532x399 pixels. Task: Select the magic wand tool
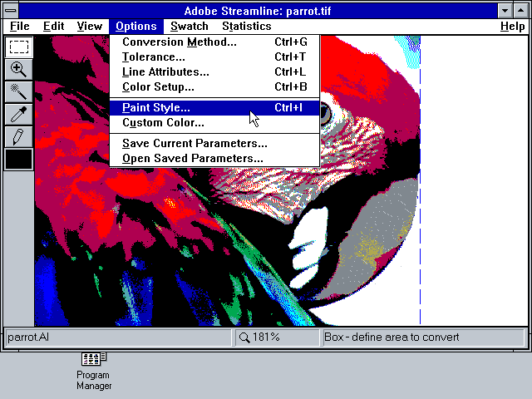(x=18, y=91)
